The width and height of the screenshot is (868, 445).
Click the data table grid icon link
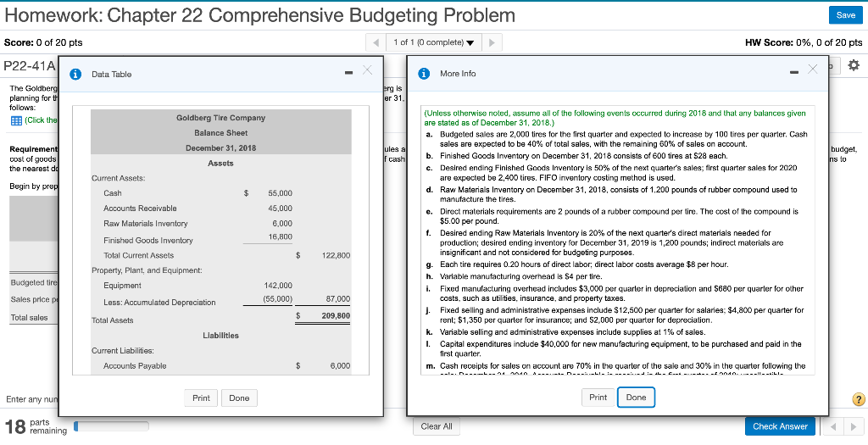(16, 120)
